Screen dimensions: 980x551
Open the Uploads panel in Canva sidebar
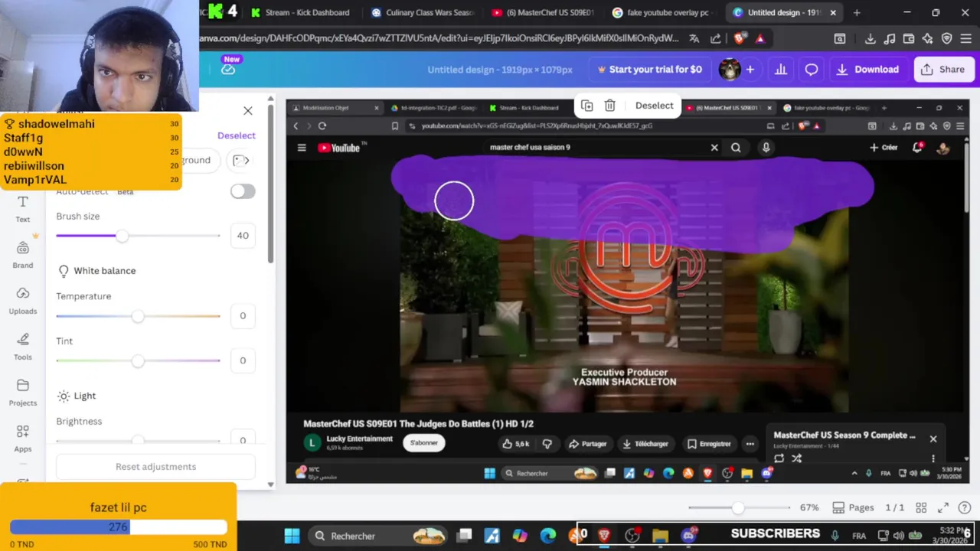[23, 301]
